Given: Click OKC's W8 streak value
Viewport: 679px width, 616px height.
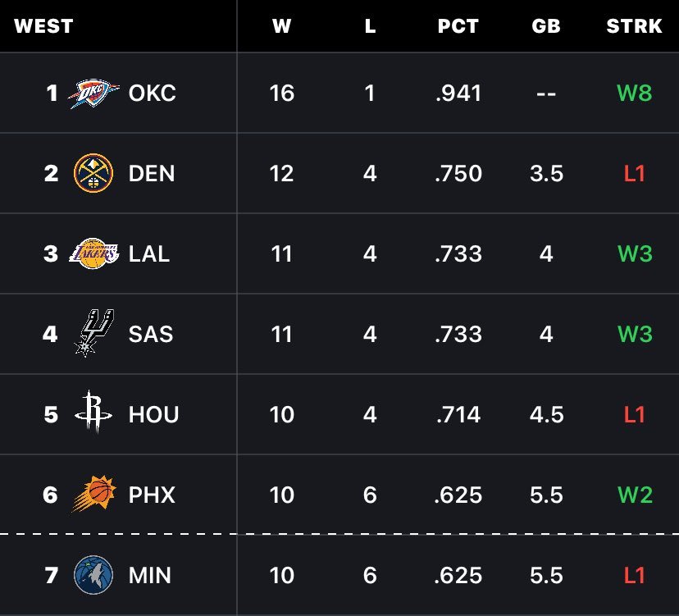Looking at the screenshot, I should [x=634, y=94].
